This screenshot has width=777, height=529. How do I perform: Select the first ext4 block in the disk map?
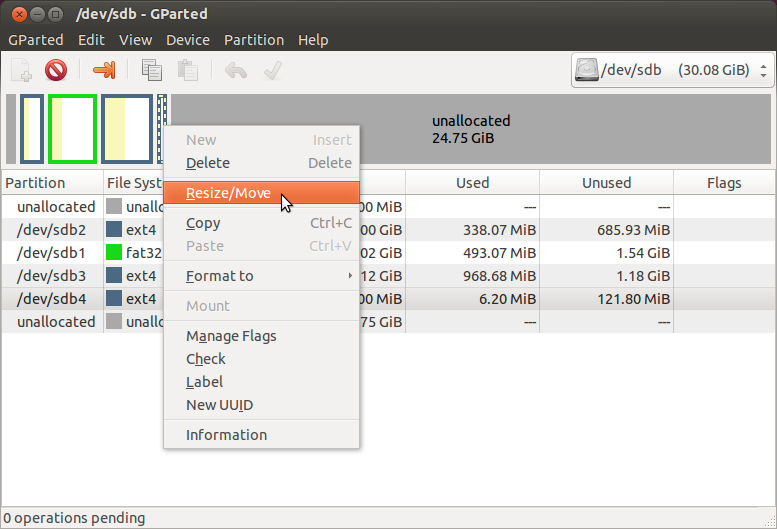(x=32, y=129)
